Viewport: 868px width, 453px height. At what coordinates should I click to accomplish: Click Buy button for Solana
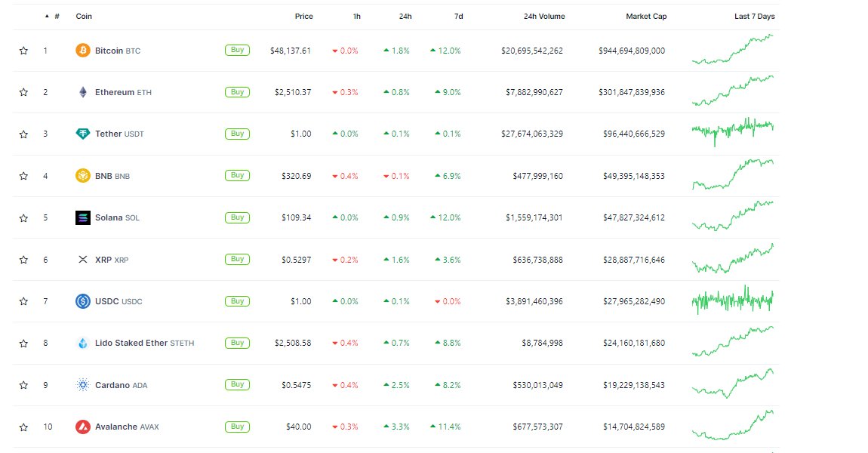pos(237,217)
